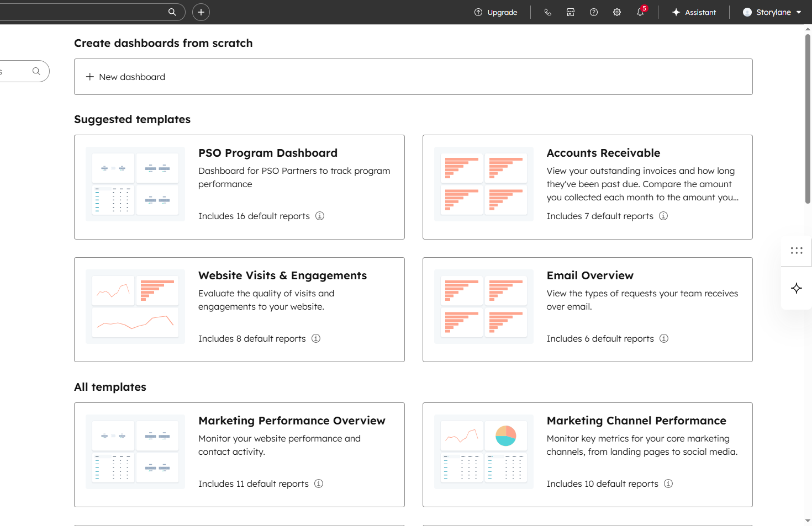
Task: Click the top bar search magnifier icon
Action: 172,12
